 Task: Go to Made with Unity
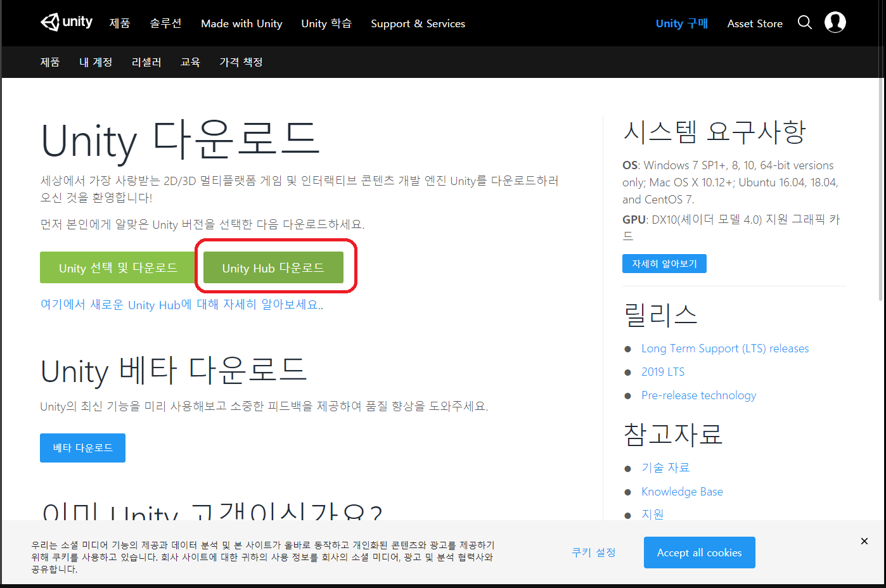(x=241, y=23)
